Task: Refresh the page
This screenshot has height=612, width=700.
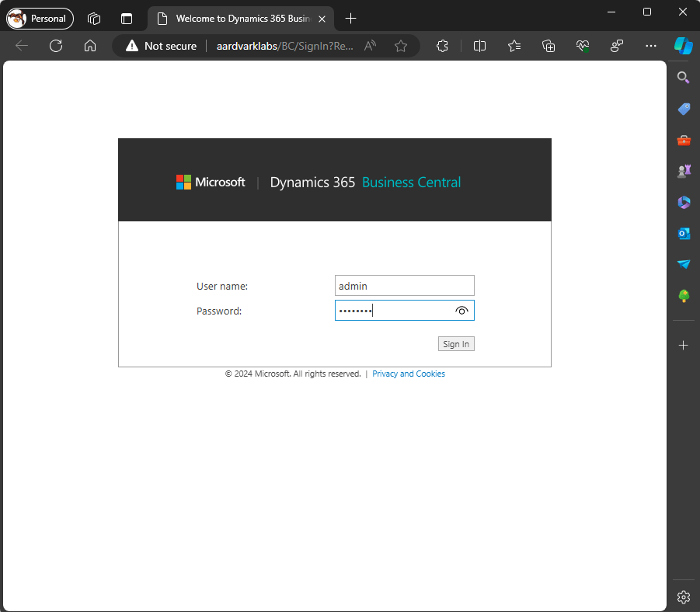Action: [56, 46]
